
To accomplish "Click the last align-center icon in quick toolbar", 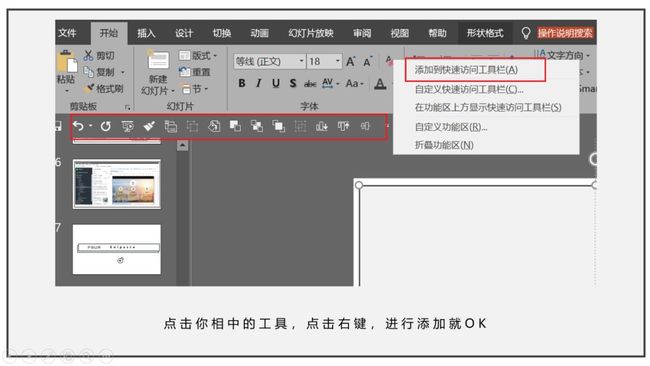I will pyautogui.click(x=365, y=126).
